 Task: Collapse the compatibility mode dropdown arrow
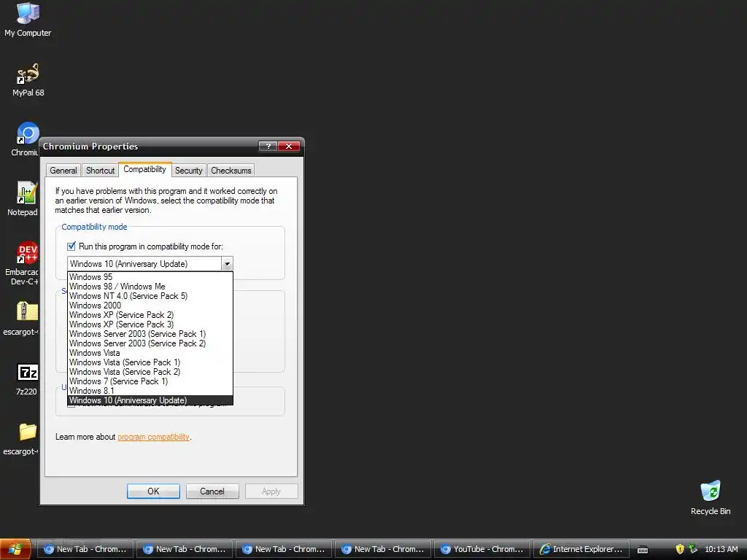pyautogui.click(x=228, y=264)
